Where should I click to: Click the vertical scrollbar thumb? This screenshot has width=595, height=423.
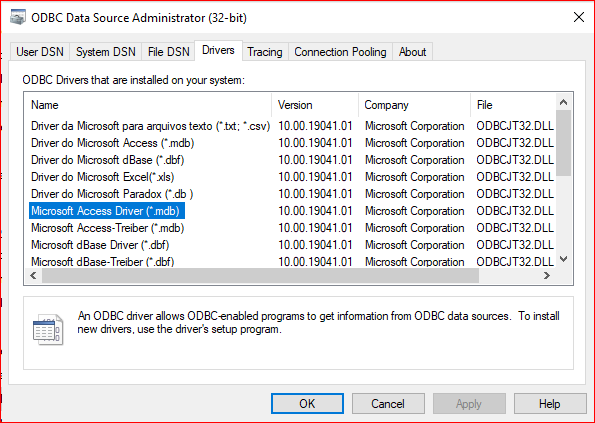(564, 143)
